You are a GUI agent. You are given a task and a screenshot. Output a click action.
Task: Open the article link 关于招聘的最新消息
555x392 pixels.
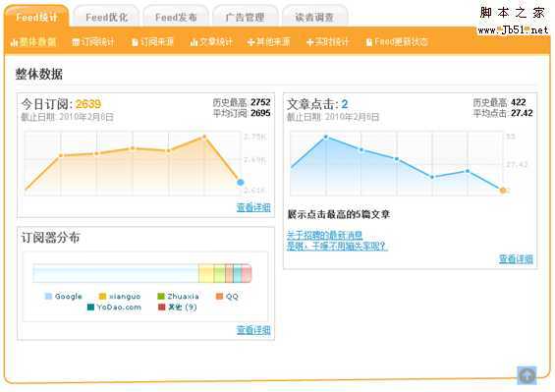(324, 235)
